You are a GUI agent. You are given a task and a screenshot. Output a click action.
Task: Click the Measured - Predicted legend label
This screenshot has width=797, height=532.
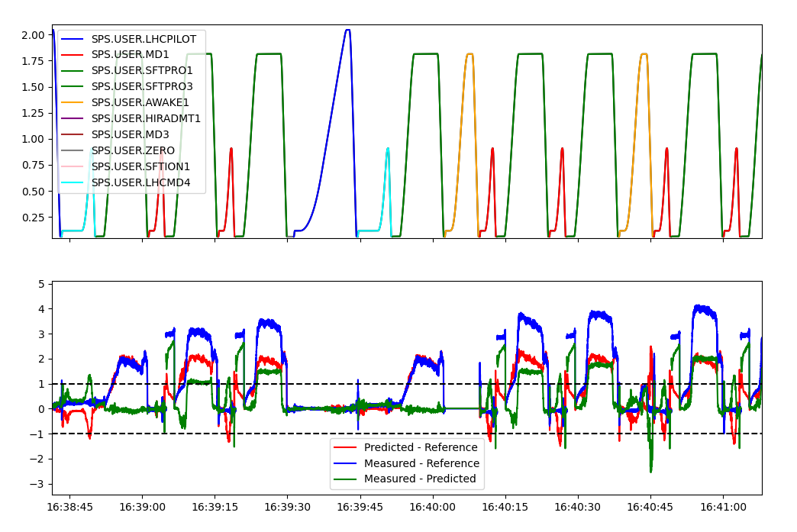pos(420,479)
